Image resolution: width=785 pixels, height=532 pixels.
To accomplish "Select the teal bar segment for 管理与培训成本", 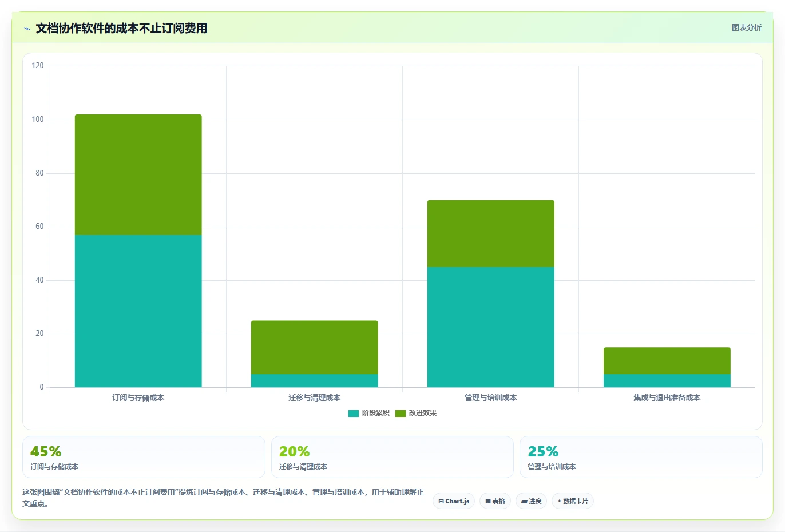I will [491, 327].
